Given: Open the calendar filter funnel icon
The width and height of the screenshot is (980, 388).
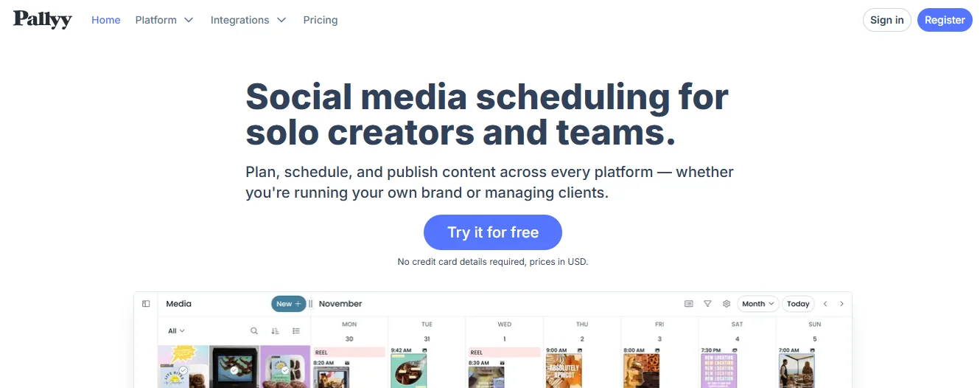Looking at the screenshot, I should (x=707, y=304).
